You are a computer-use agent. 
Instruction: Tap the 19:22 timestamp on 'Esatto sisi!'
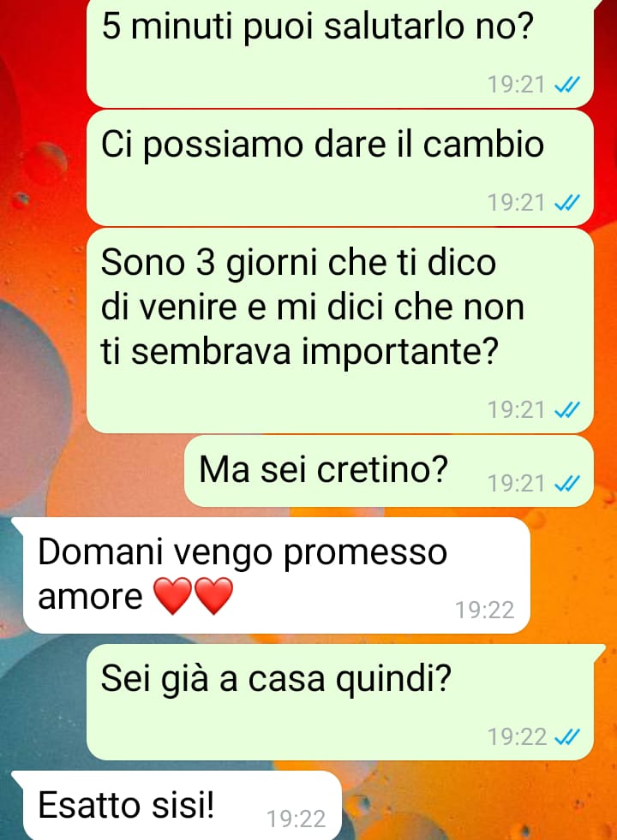click(296, 819)
